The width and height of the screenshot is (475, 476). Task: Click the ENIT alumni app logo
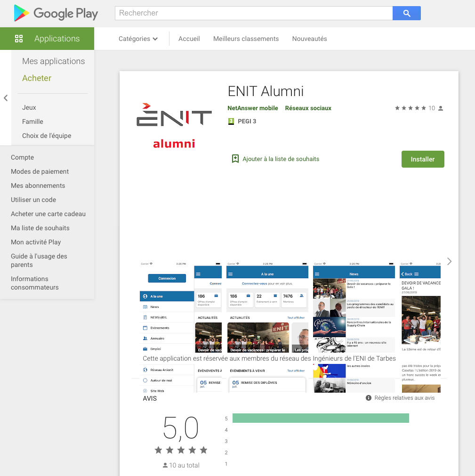tap(174, 126)
